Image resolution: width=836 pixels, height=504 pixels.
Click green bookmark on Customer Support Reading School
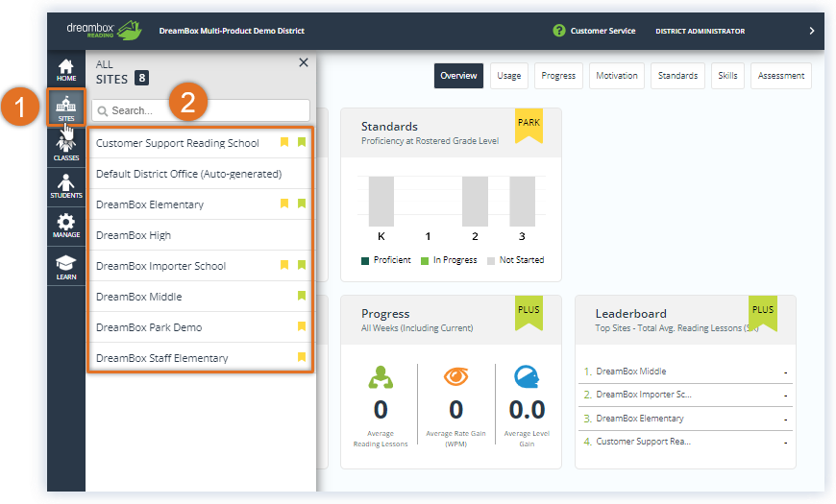[x=301, y=142]
